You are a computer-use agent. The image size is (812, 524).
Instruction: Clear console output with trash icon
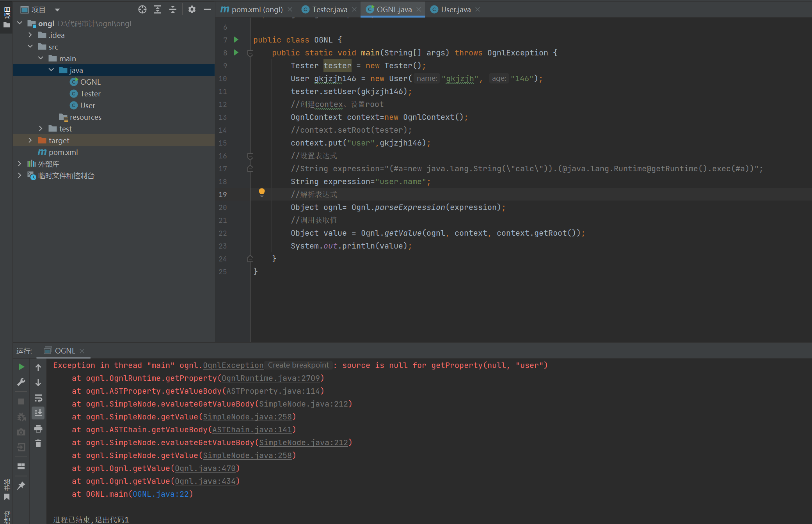tap(38, 444)
